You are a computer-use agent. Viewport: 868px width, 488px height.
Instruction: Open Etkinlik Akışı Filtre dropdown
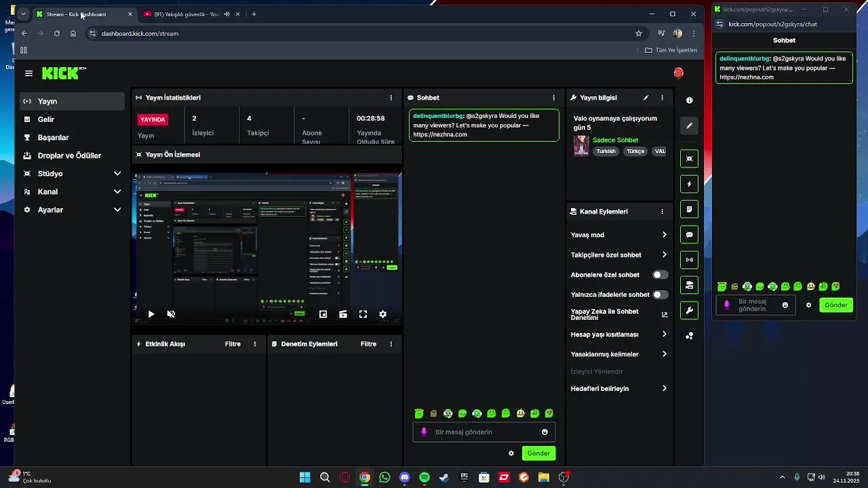coord(233,344)
